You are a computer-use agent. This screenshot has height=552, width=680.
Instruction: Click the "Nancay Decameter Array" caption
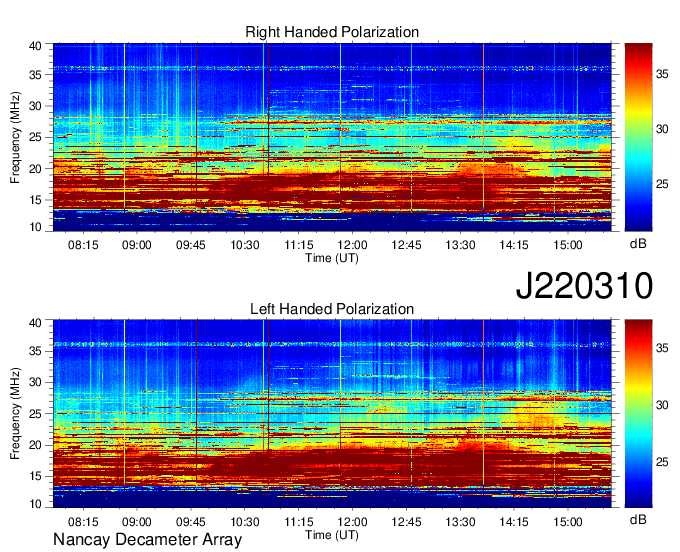[147, 539]
